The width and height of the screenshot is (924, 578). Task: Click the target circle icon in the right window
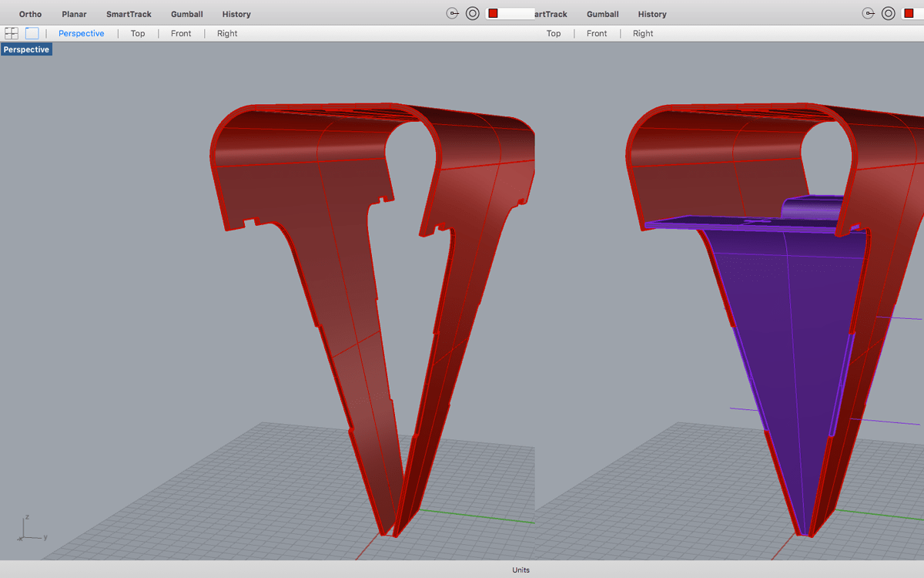[888, 13]
